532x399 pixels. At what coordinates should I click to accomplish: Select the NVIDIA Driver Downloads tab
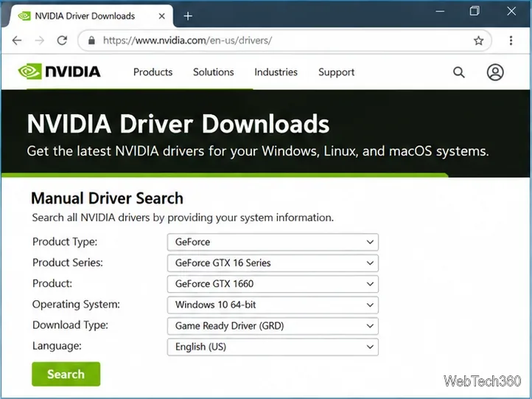click(90, 16)
